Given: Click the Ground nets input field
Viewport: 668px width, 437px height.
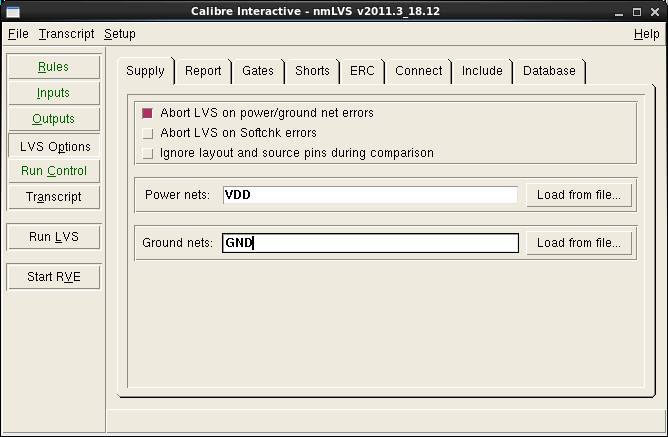Looking at the screenshot, I should (x=370, y=243).
